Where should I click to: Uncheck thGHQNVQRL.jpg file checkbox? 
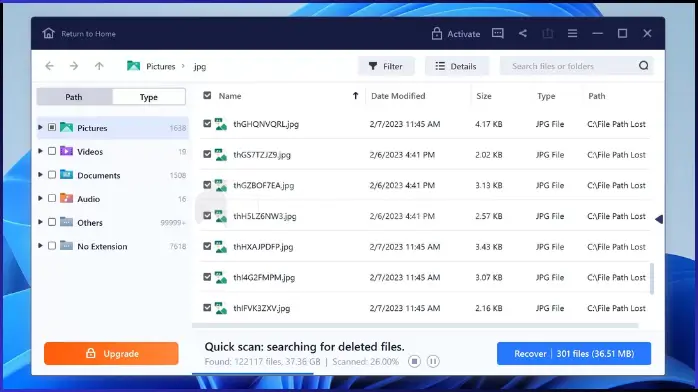pyautogui.click(x=207, y=123)
